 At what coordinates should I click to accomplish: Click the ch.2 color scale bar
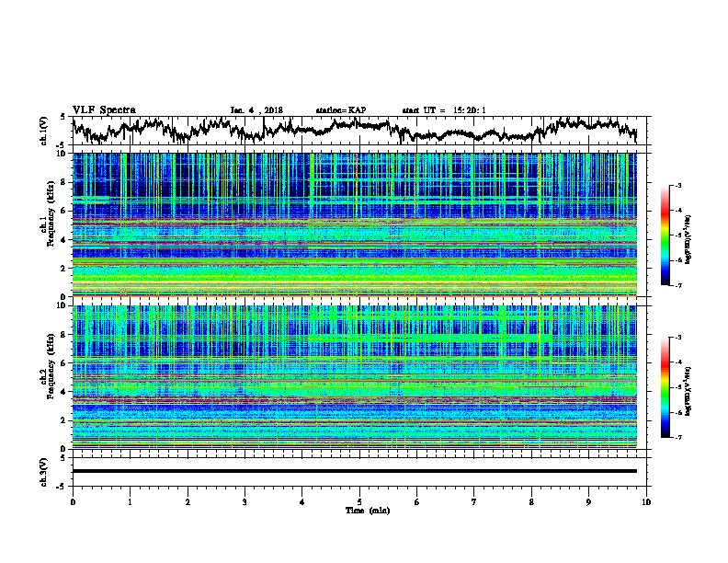pos(665,387)
